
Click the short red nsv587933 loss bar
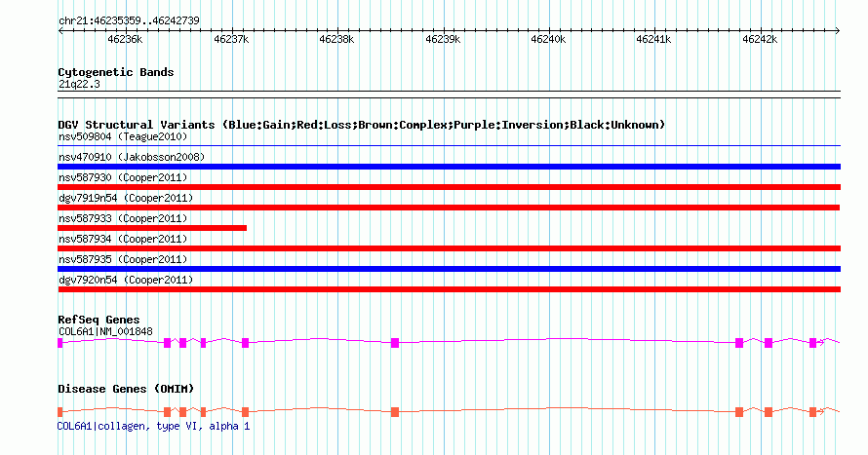coord(152,228)
